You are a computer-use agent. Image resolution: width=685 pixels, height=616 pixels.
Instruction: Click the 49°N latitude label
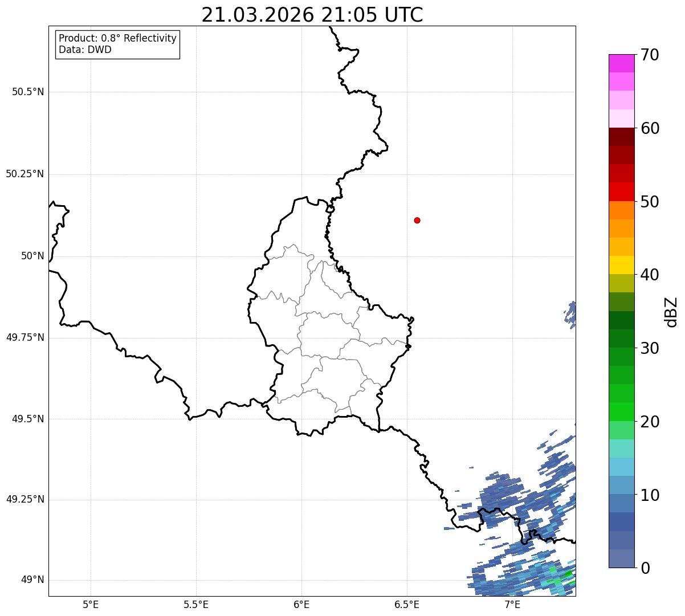[32, 580]
